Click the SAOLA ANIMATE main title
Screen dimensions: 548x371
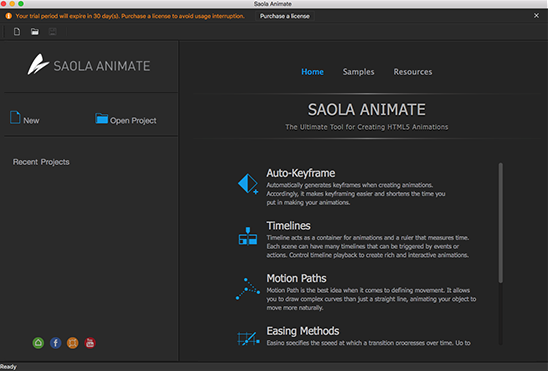(366, 110)
